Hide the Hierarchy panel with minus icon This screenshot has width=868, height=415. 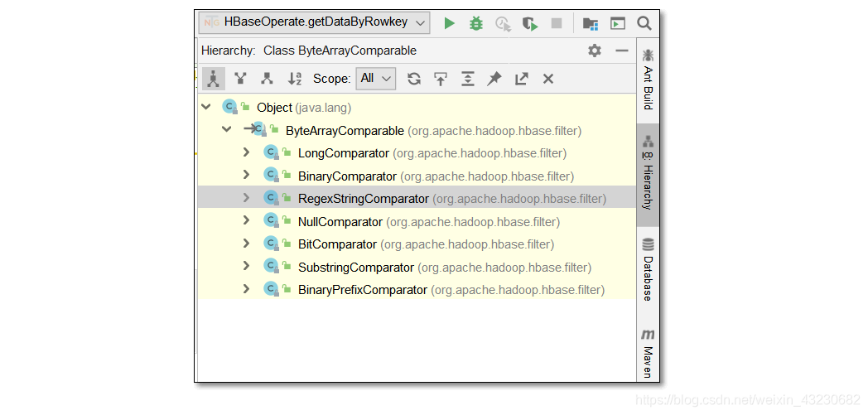[622, 51]
